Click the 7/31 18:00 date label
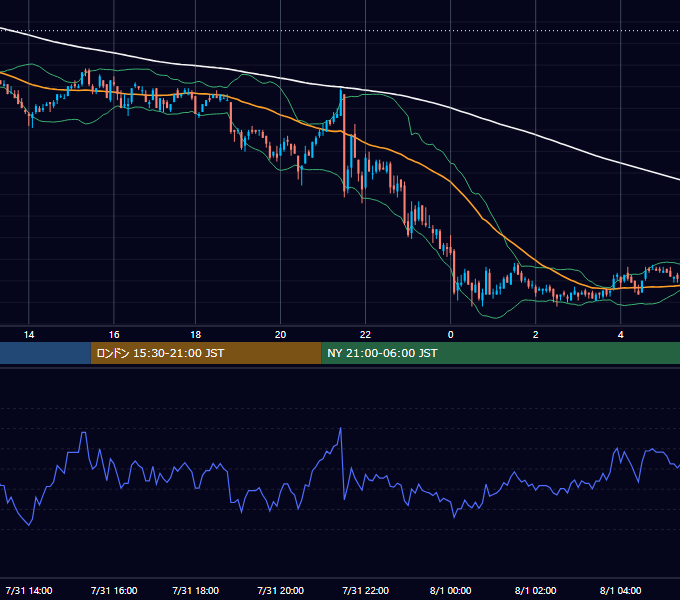 coord(196,590)
